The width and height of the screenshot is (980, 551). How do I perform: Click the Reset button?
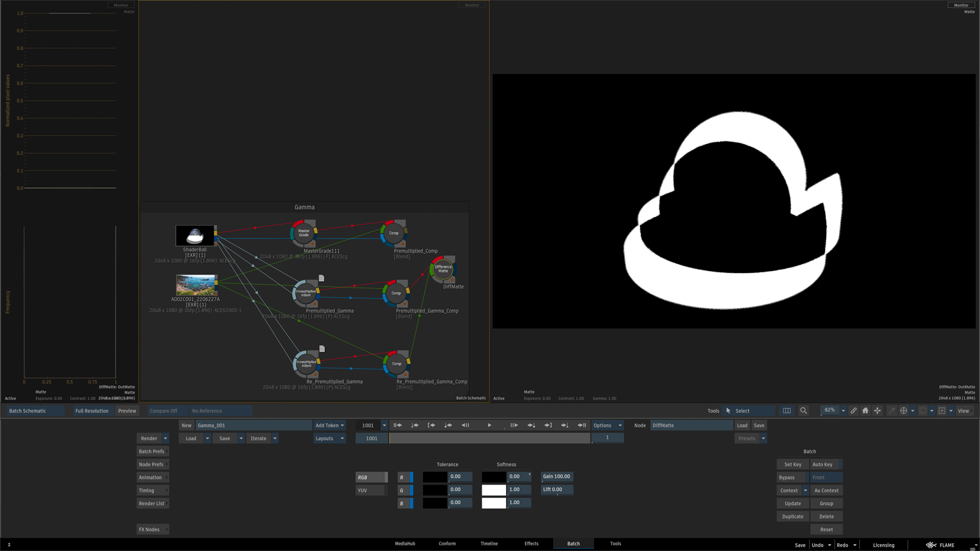tap(826, 529)
